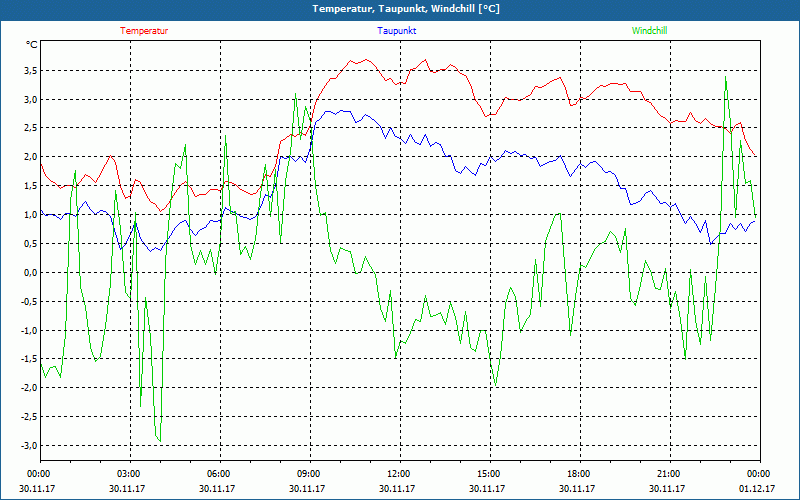
Task: Click the 0,0 y-axis value
Action: click(31, 272)
